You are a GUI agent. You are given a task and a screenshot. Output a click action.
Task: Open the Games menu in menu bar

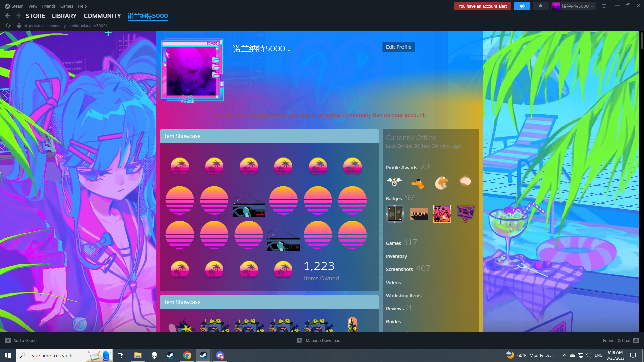66,6
